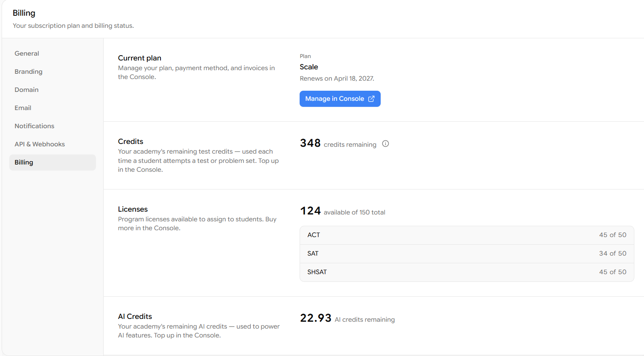This screenshot has height=356, width=644.
Task: Open Email settings
Action: click(52, 108)
